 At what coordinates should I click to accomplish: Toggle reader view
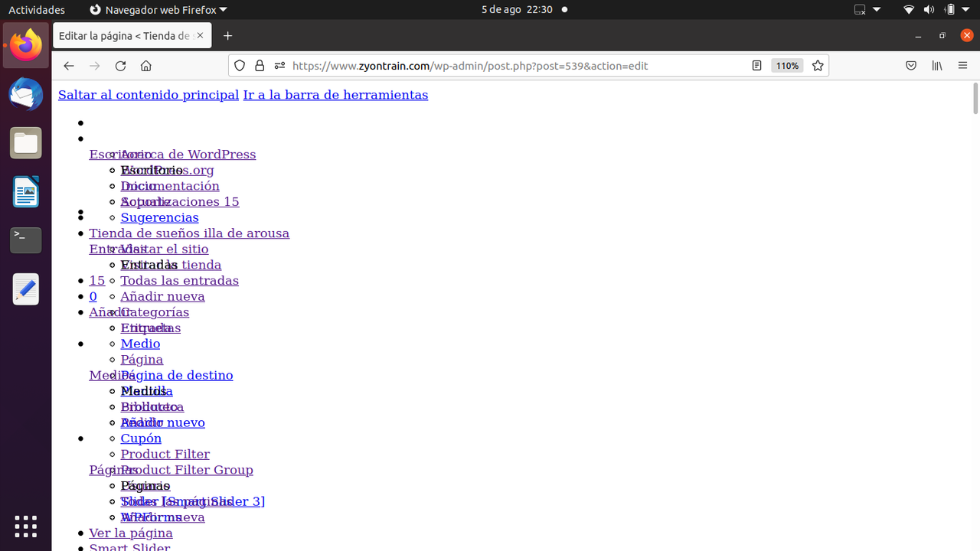pos(756,66)
